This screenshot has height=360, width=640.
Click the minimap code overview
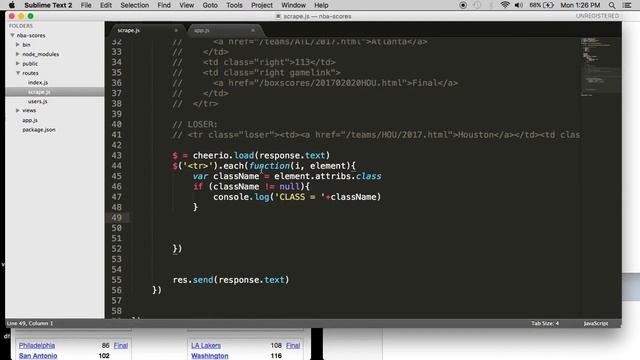(600, 67)
